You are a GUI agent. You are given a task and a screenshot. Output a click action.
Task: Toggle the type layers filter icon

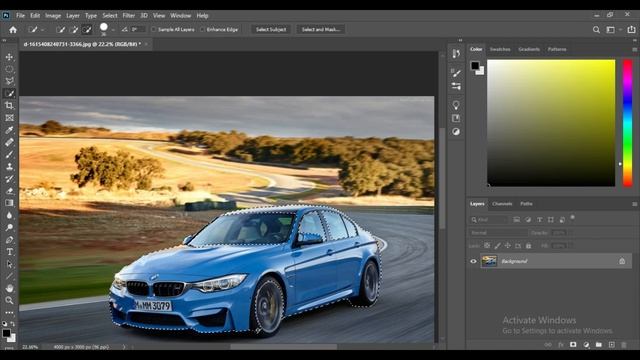pyautogui.click(x=540, y=220)
